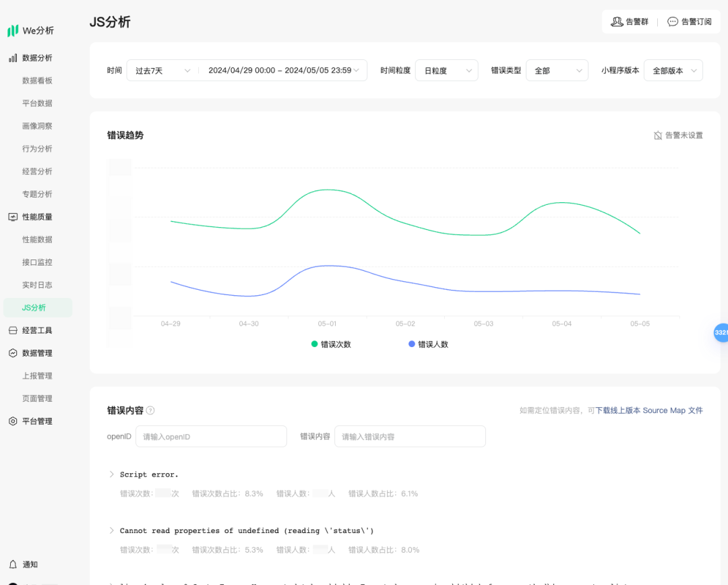The image size is (728, 585).
Task: Expand the Cannot read properties error row
Action: [x=111, y=530]
